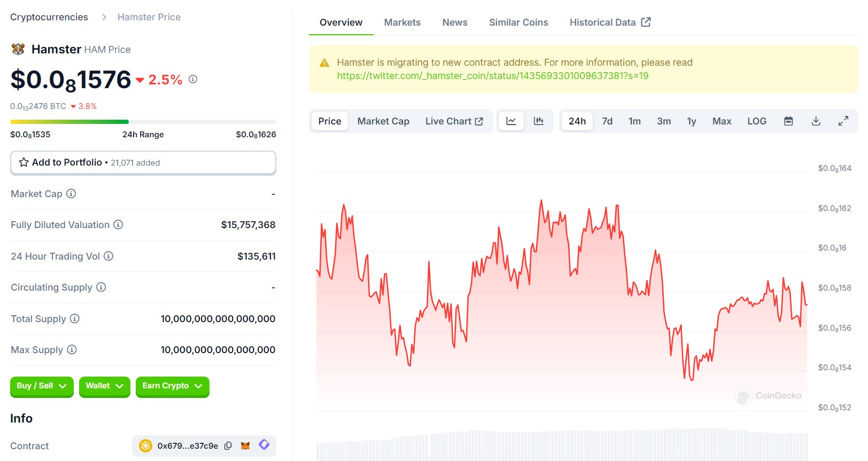Copy the contract address with copy icon
The image size is (868, 461).
[x=228, y=446]
